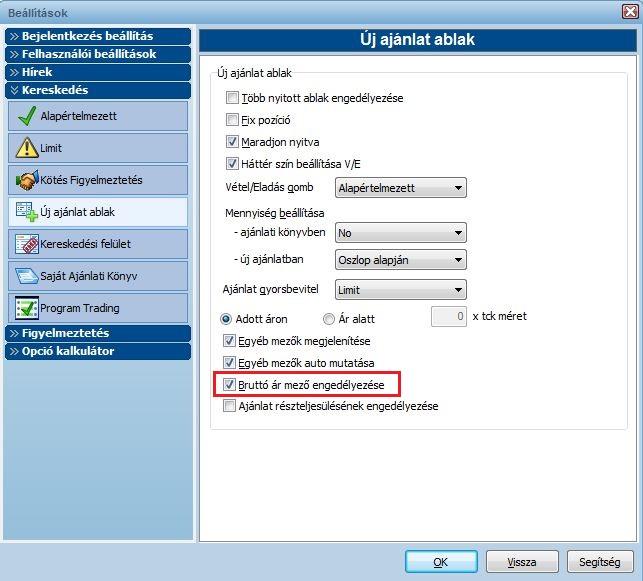Select the Ár alatt radio button
This screenshot has width=643, height=581.
click(x=329, y=319)
